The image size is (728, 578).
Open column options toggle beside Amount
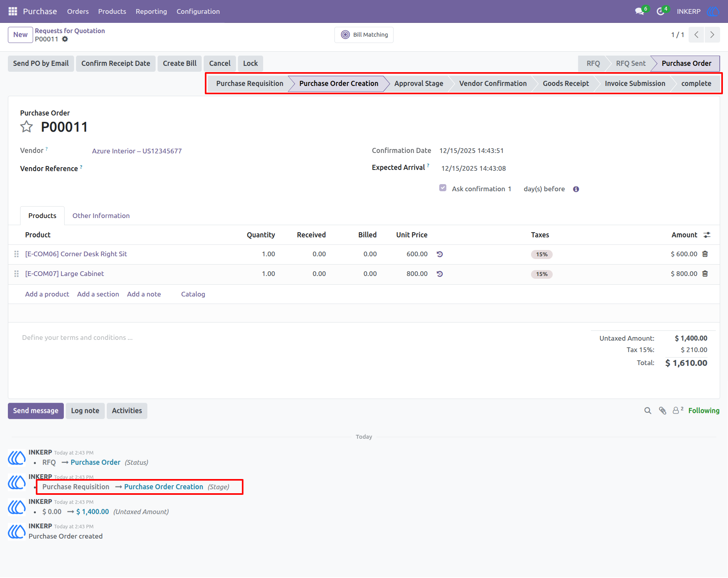click(707, 235)
